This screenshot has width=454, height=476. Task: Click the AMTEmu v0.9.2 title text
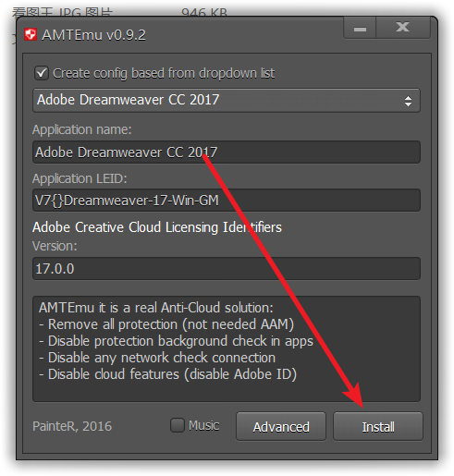[93, 35]
